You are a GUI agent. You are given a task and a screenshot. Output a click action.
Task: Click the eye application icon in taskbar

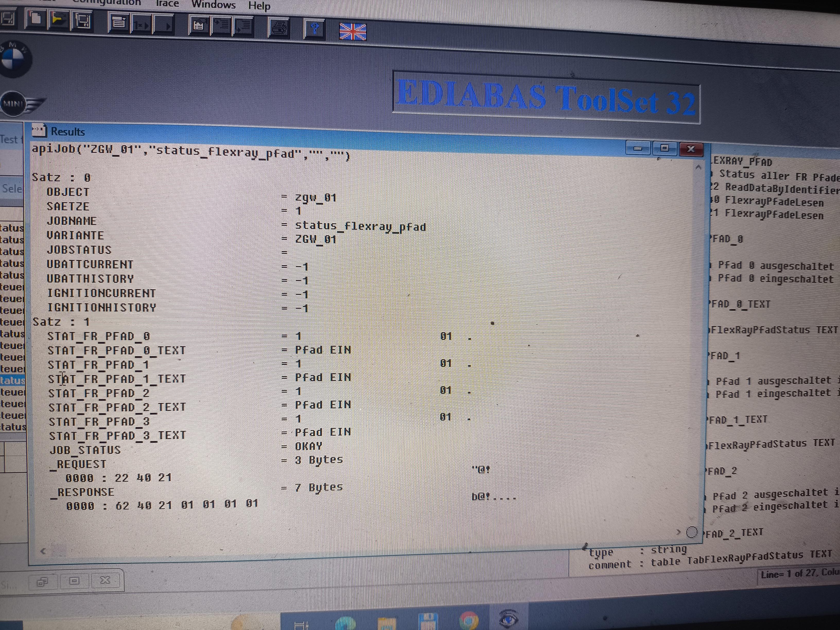tap(509, 619)
